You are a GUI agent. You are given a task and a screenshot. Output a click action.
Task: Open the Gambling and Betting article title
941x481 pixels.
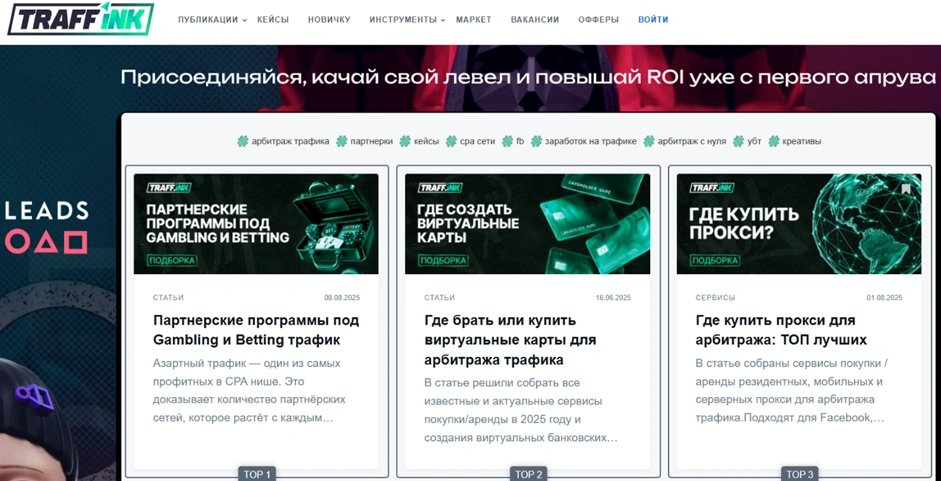tap(256, 330)
